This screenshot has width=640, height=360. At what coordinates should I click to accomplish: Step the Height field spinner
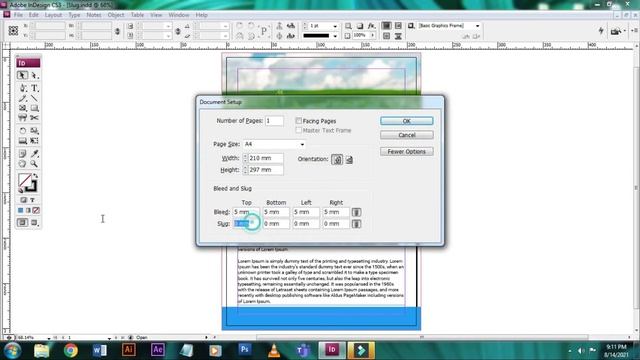245,170
